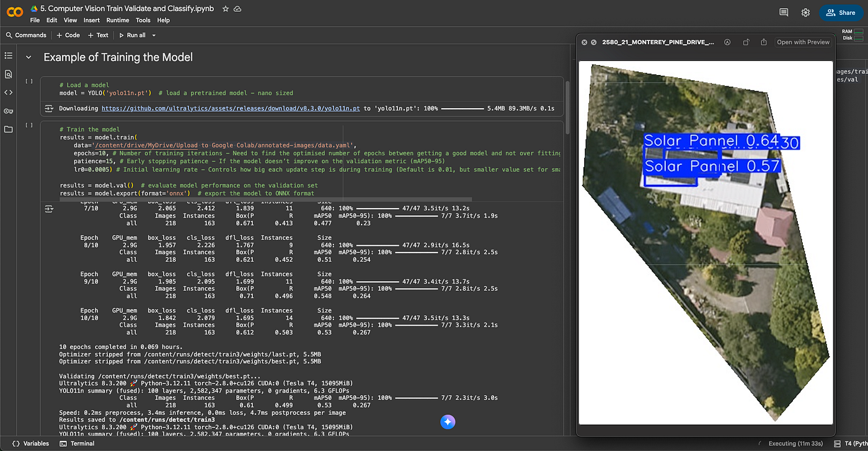This screenshot has width=868, height=451.
Task: Open the Edit menu
Action: click(51, 20)
